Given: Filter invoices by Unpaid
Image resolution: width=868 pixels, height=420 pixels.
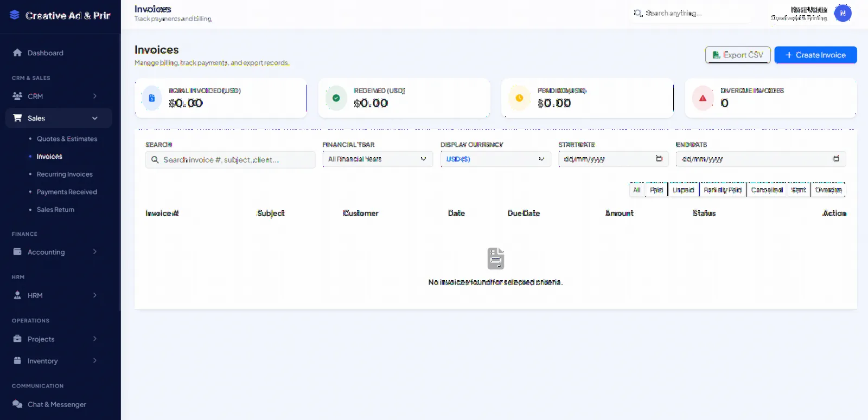Looking at the screenshot, I should tap(684, 190).
